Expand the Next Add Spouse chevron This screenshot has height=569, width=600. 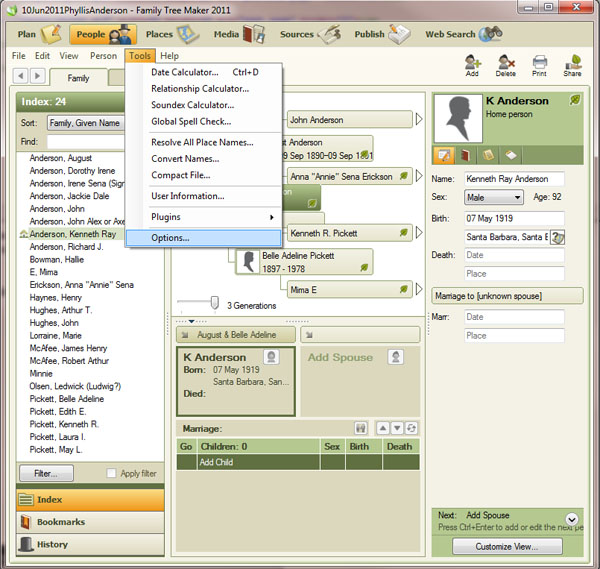tap(572, 519)
